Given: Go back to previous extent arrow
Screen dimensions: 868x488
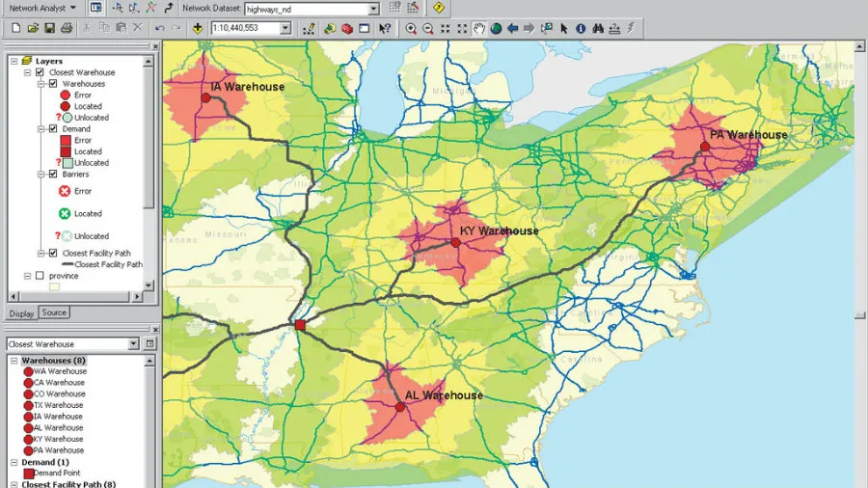Looking at the screenshot, I should [512, 29].
